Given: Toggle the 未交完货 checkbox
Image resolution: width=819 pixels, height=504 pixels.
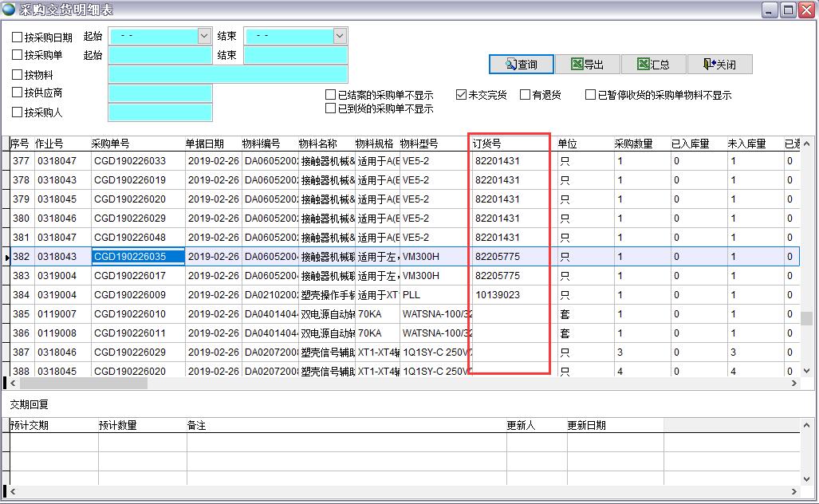Looking at the screenshot, I should 461,95.
